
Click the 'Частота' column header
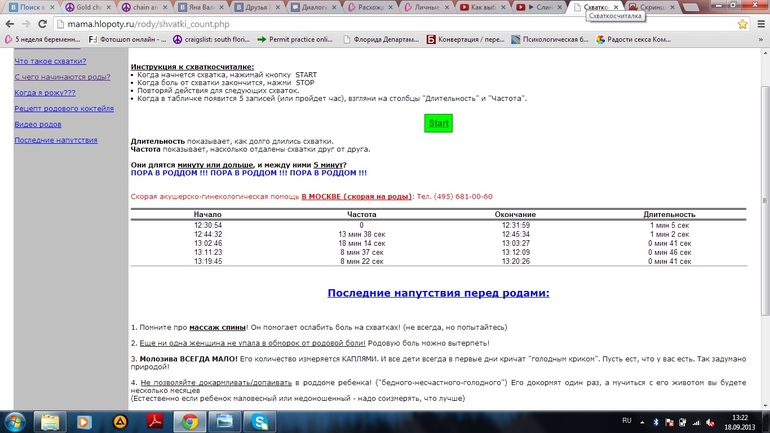[x=361, y=215]
